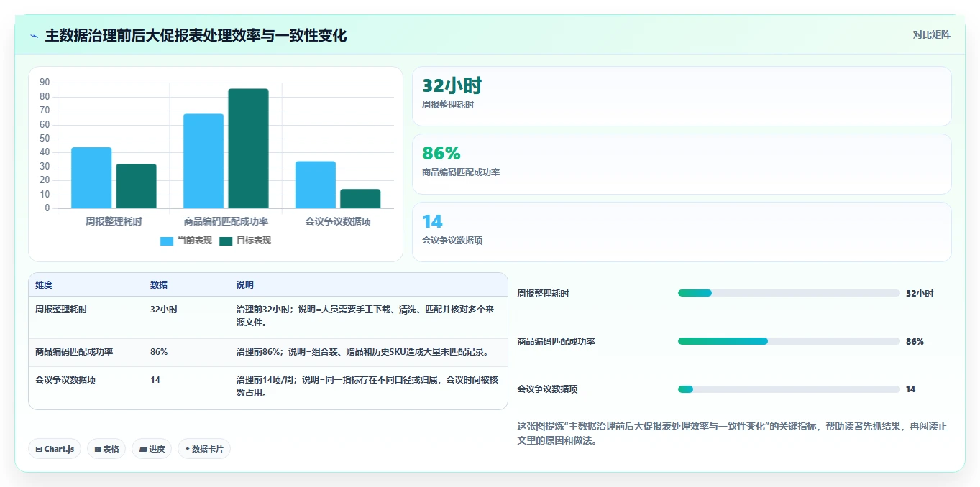Click the 周报整理耗时 progress row label

click(543, 293)
